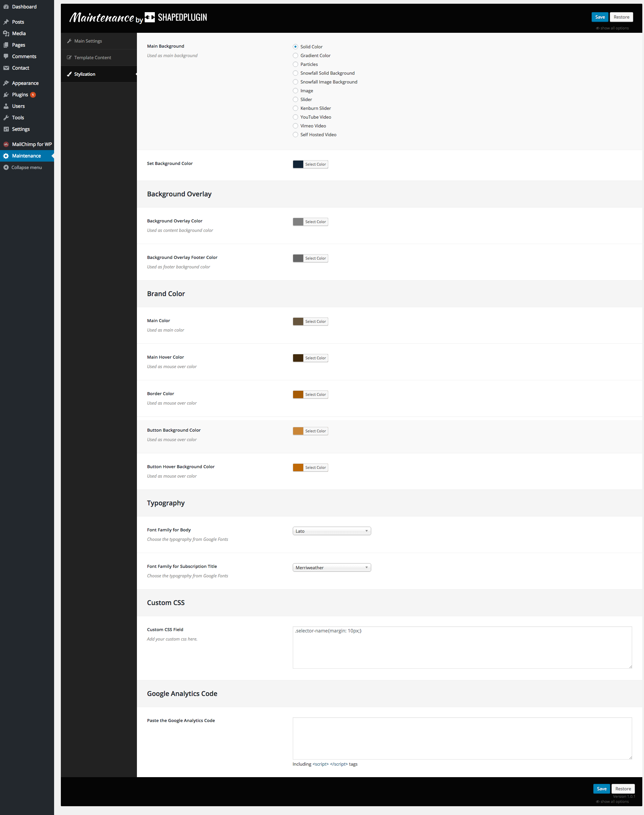Viewport: 644px width, 815px height.
Task: Click the Settings sliders icon
Action: (6, 129)
